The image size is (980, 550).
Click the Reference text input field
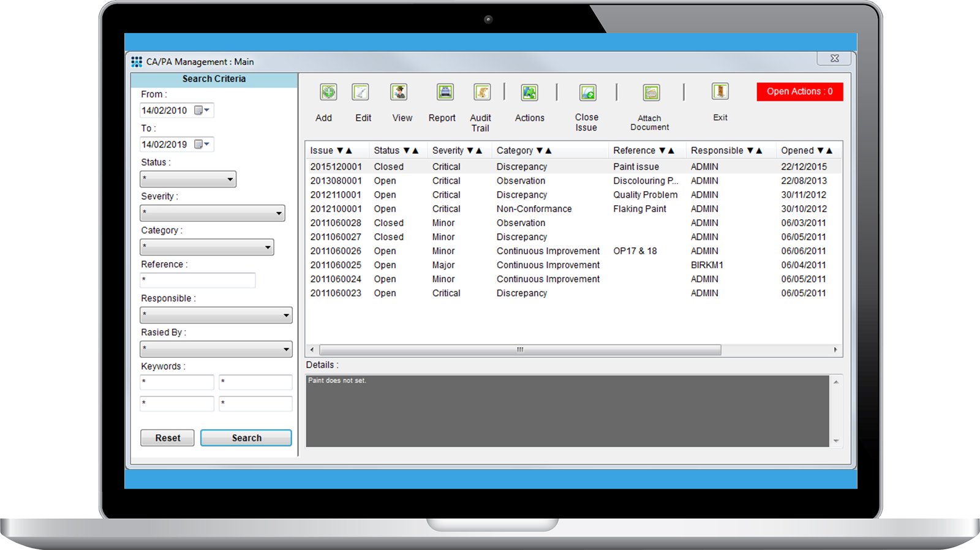pyautogui.click(x=198, y=281)
